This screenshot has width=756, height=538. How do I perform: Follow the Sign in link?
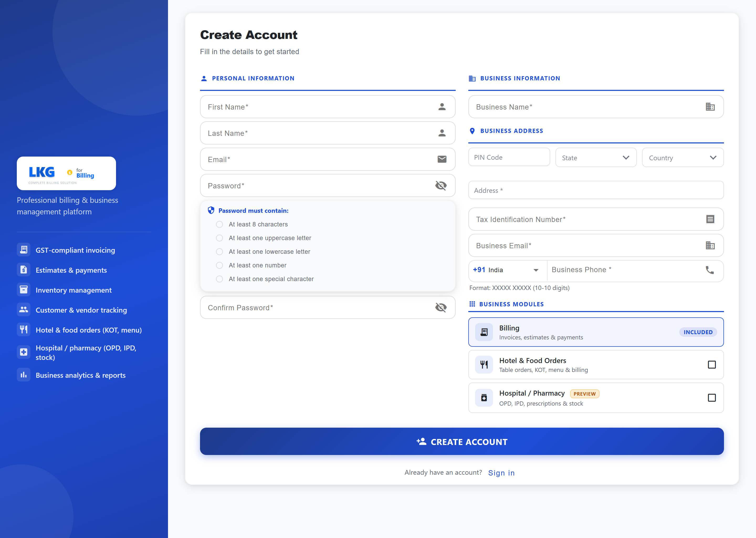[501, 473]
